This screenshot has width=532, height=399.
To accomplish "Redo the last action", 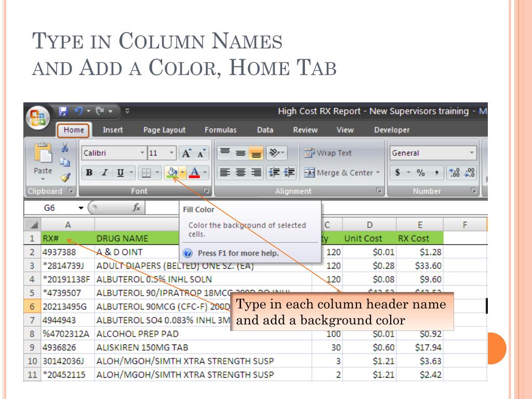I will coord(100,111).
